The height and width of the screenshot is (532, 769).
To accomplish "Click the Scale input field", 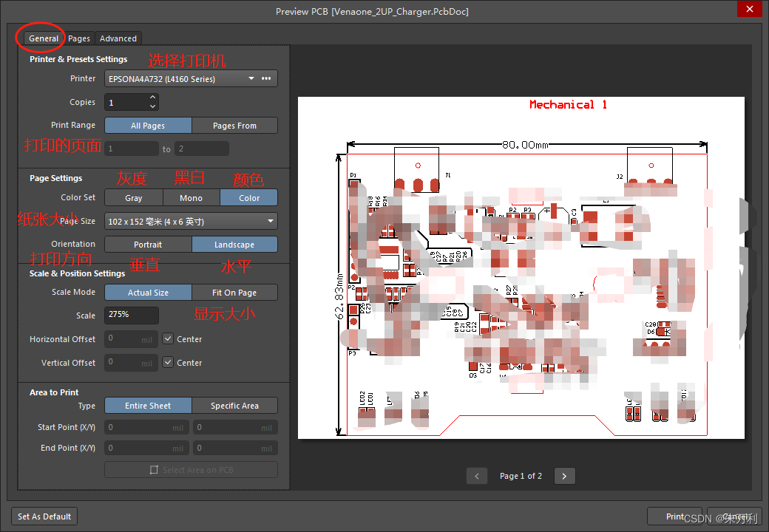I will coord(131,315).
